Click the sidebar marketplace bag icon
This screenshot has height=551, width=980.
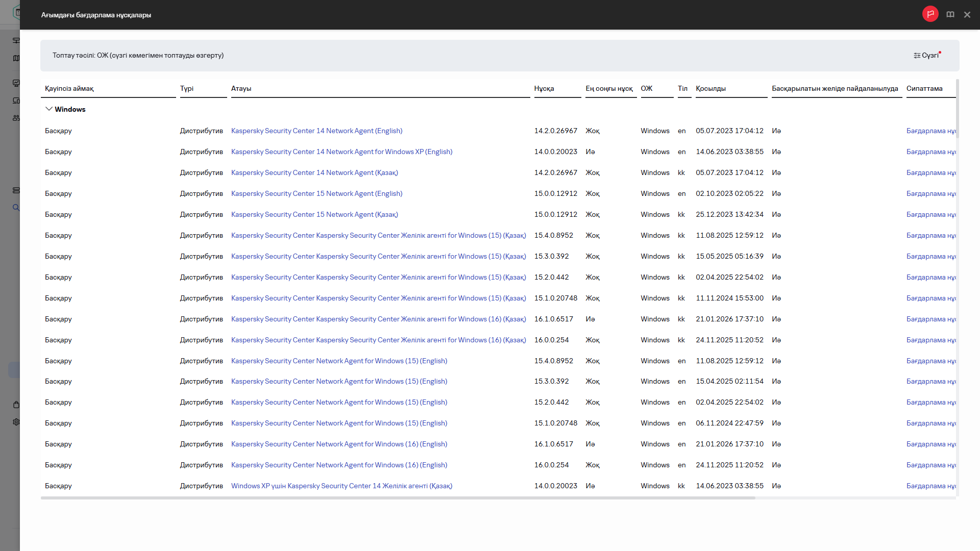click(x=16, y=405)
